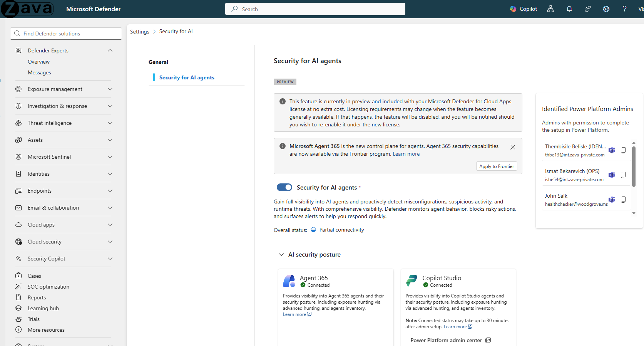Viewport: 644px width, 346px height.
Task: Click the Identities icon in sidebar
Action: tap(18, 174)
